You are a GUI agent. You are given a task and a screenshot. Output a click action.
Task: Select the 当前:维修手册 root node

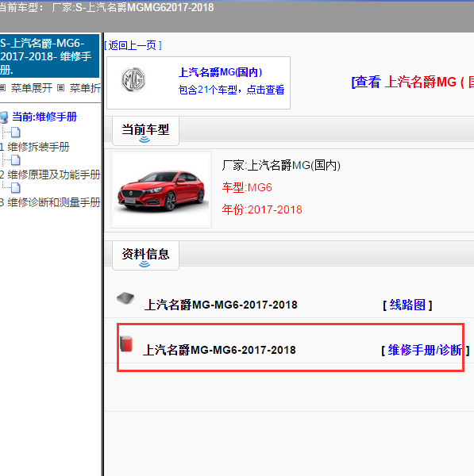[44, 117]
